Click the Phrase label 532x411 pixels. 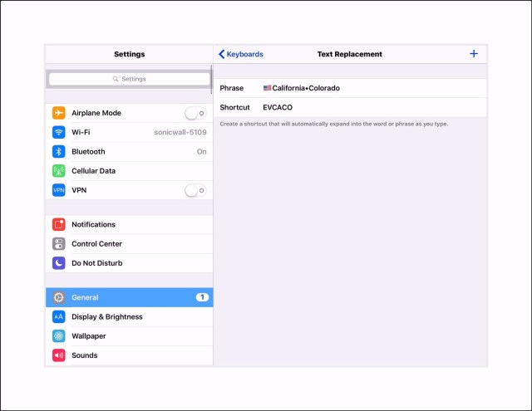click(x=231, y=88)
